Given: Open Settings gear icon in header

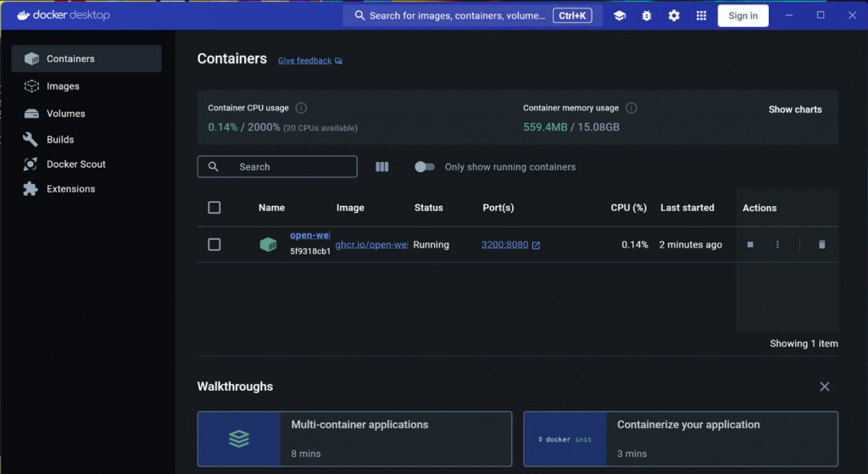Looking at the screenshot, I should pos(674,15).
